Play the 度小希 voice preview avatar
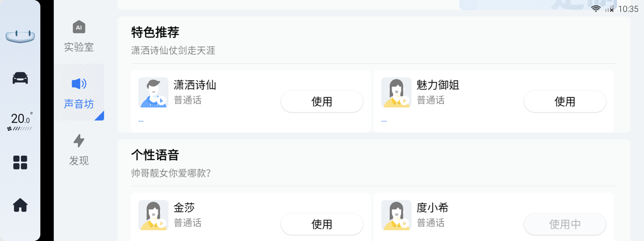The height and width of the screenshot is (241, 644). point(396,215)
